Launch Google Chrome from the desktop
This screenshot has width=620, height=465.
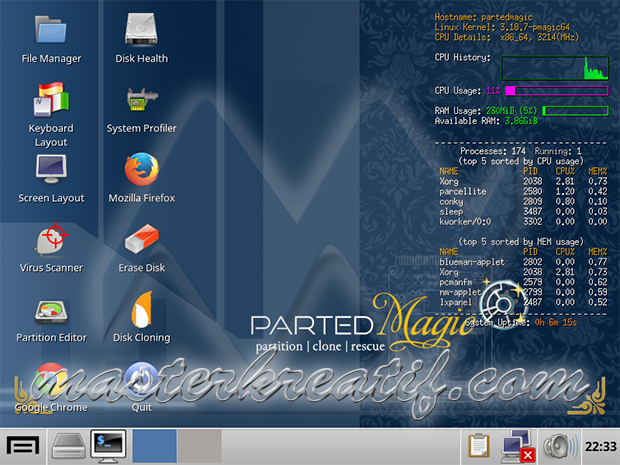point(51,380)
